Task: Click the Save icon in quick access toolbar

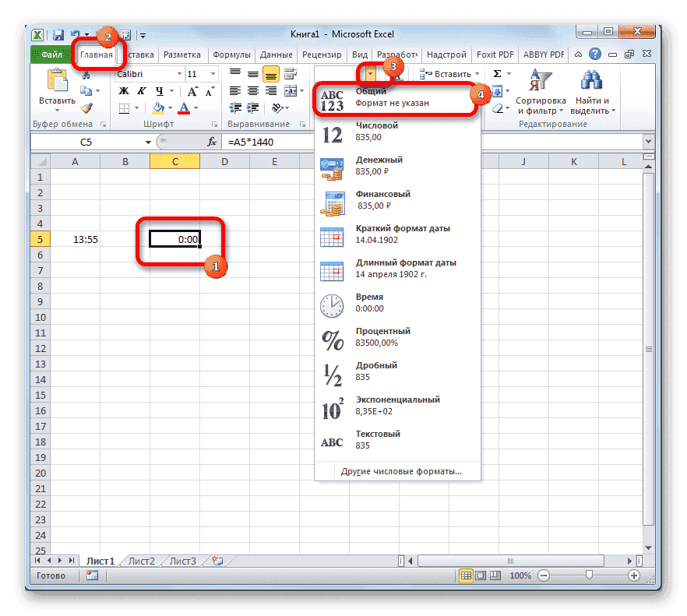Action: (x=58, y=34)
